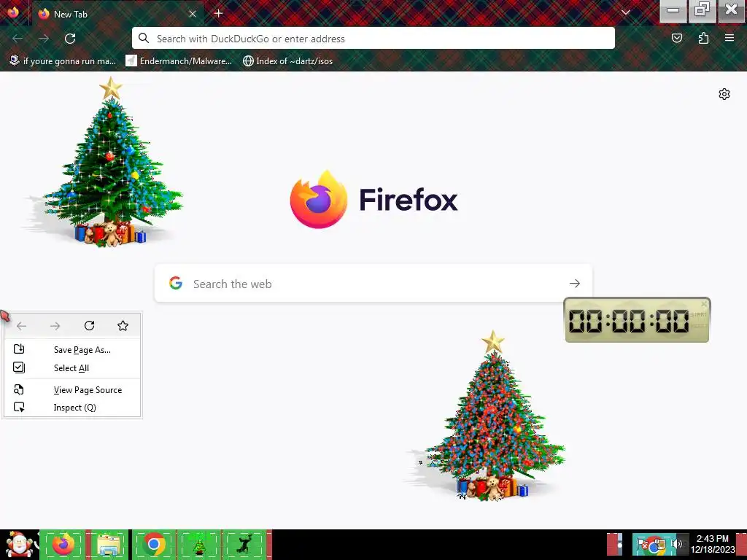Open the Santa Start button
The image size is (747, 560).
(x=18, y=544)
